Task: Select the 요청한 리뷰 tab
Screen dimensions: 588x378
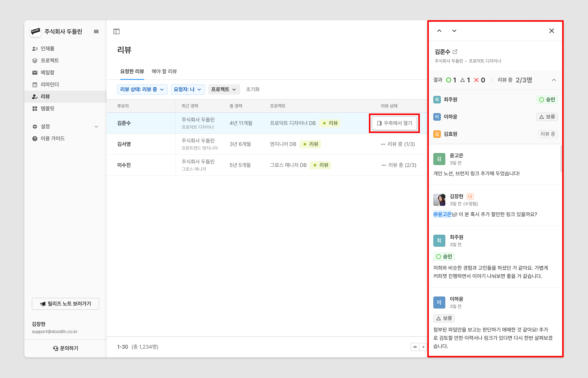Action: [132, 71]
